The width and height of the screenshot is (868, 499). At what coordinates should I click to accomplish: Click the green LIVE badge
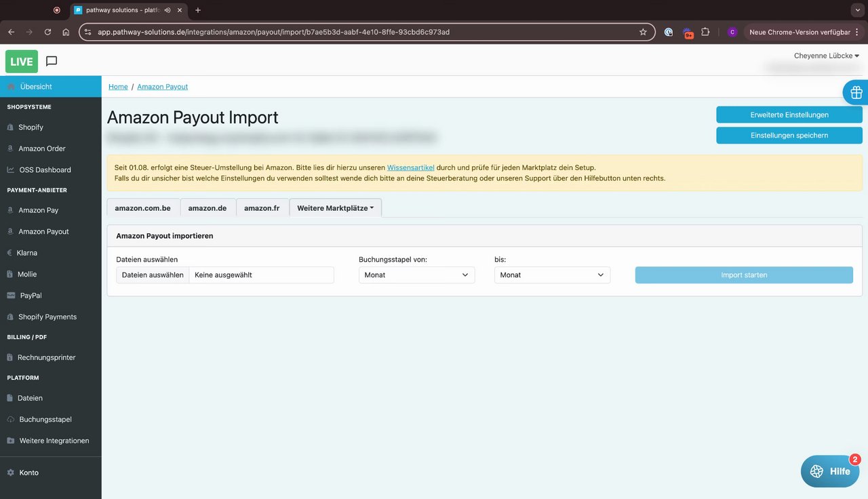(22, 62)
